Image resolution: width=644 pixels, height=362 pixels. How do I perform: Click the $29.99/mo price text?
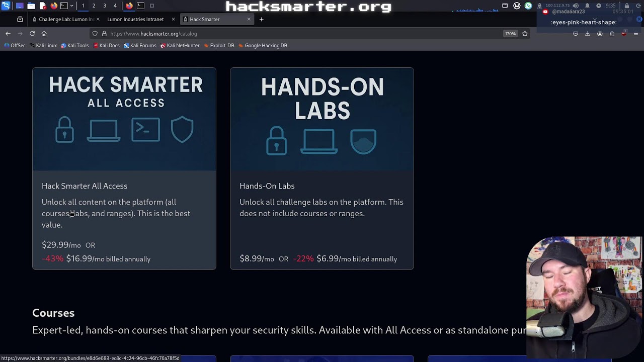click(61, 245)
